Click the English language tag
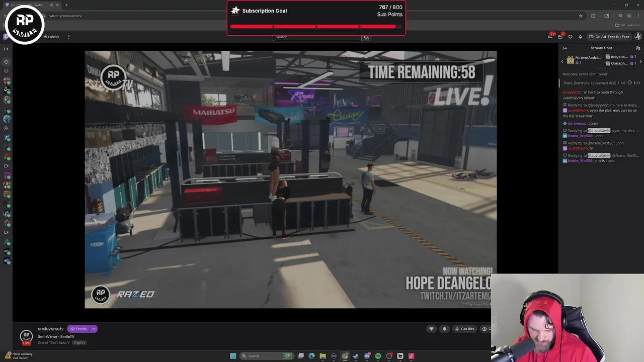 (79, 343)
